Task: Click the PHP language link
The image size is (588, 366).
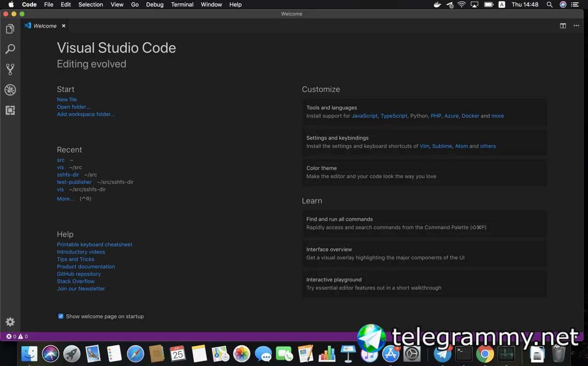Action: 436,116
